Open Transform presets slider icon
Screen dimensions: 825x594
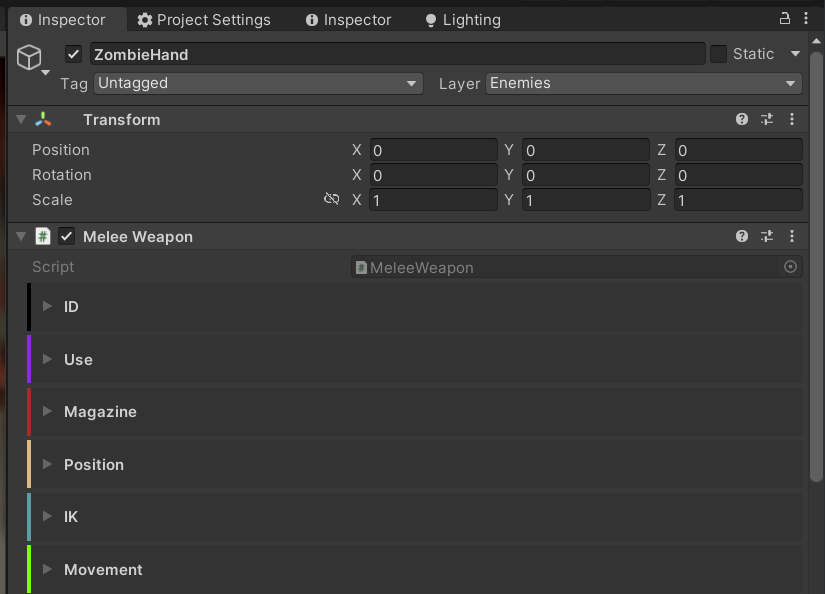tap(767, 119)
